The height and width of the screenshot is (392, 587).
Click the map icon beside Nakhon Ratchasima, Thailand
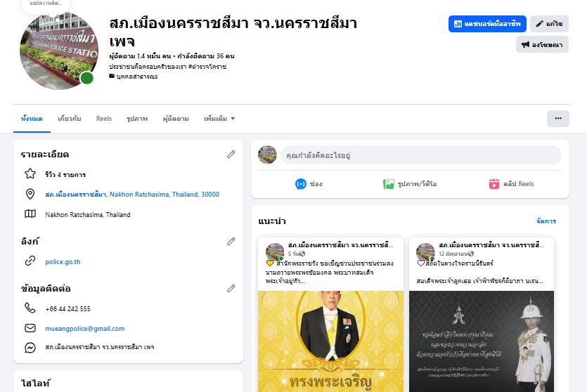tap(30, 214)
